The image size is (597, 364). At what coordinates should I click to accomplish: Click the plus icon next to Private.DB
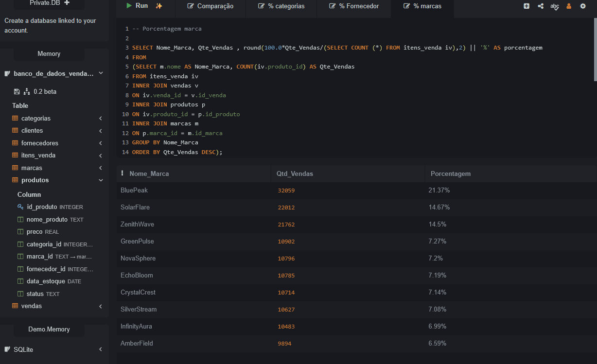pos(67,2)
